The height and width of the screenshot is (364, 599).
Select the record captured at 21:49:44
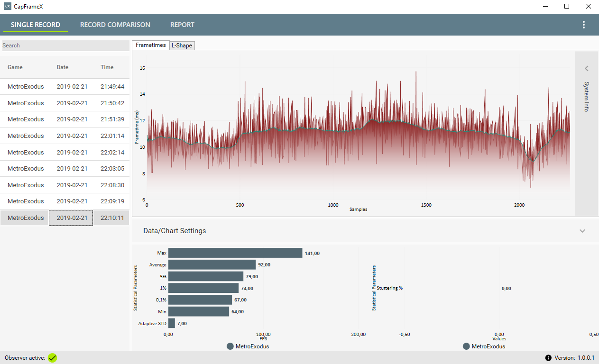[65, 87]
